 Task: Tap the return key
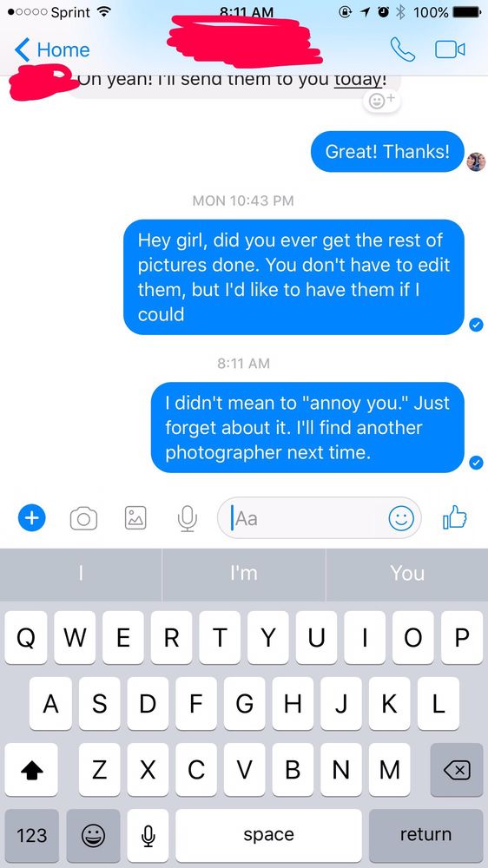point(425,835)
